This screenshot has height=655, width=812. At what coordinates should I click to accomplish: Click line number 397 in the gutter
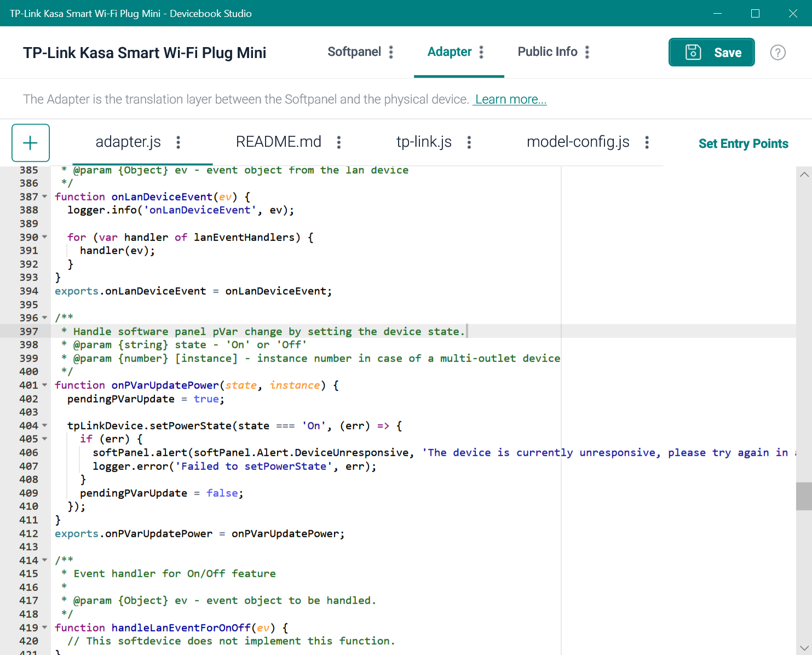tap(29, 331)
